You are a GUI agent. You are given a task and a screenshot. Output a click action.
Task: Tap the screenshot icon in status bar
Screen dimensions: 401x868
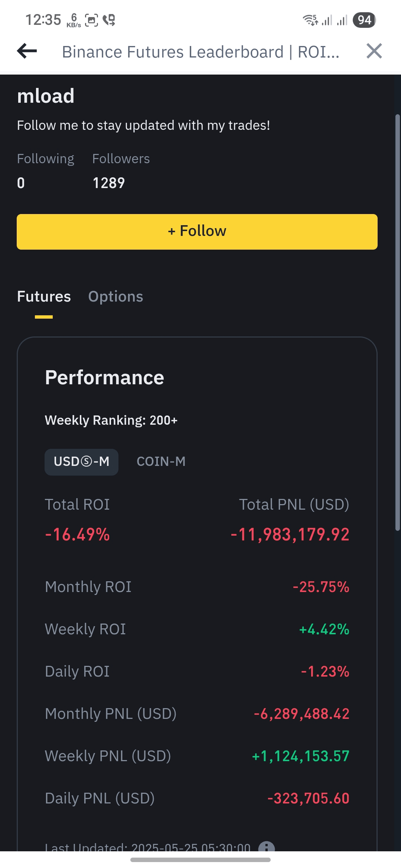pyautogui.click(x=91, y=20)
